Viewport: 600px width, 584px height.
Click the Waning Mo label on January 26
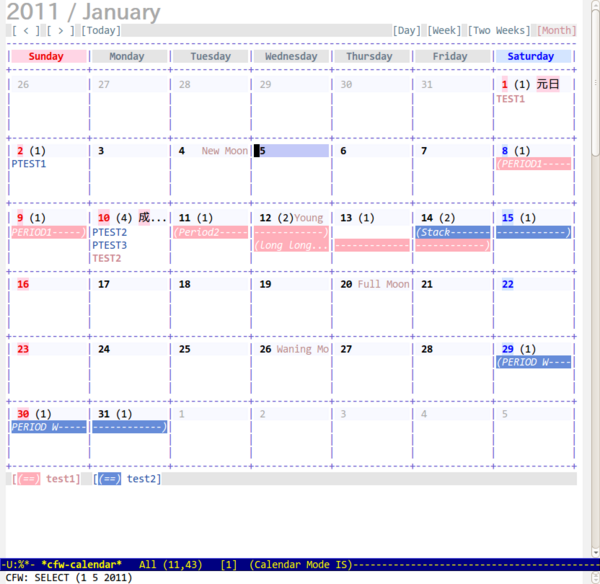(303, 349)
